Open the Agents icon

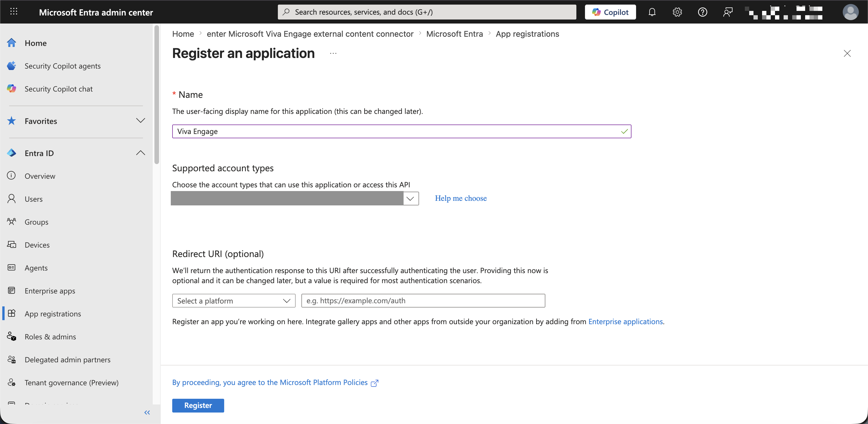[12, 267]
